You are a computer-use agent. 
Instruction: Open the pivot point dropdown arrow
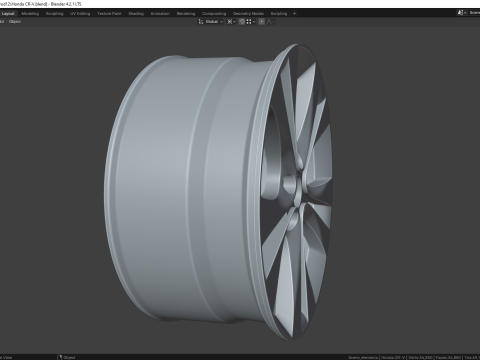(x=235, y=22)
